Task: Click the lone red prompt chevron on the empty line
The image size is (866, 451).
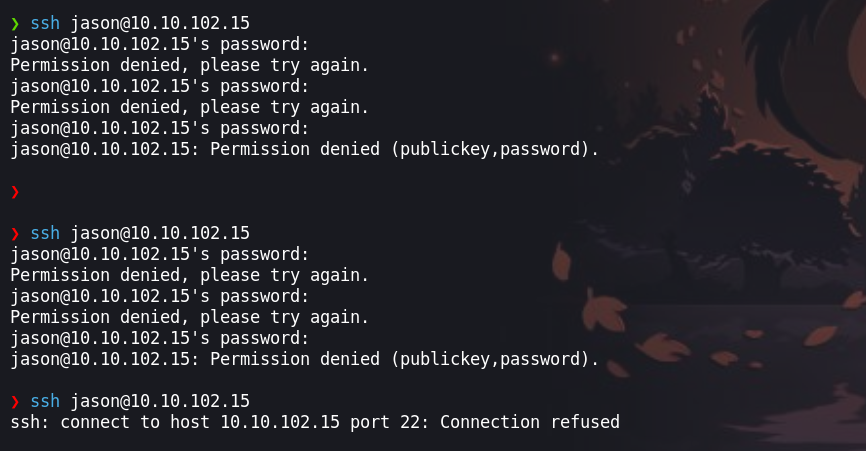Action: [15, 191]
